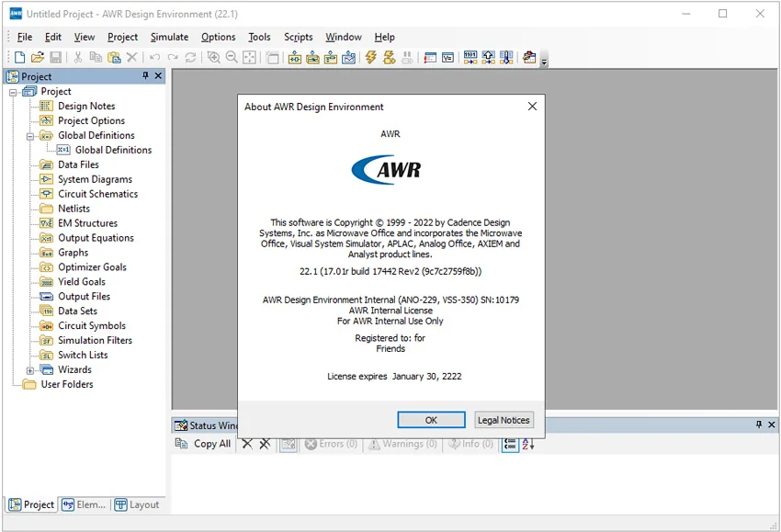The height and width of the screenshot is (532, 781).
Task: Select Circuit Schematics in the project tree
Action: click(x=97, y=194)
